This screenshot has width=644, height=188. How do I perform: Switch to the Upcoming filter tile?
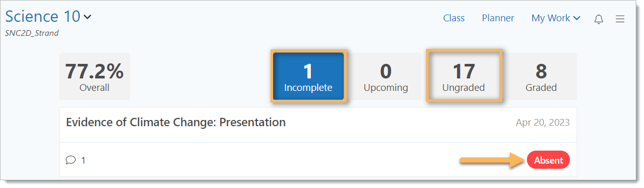385,76
